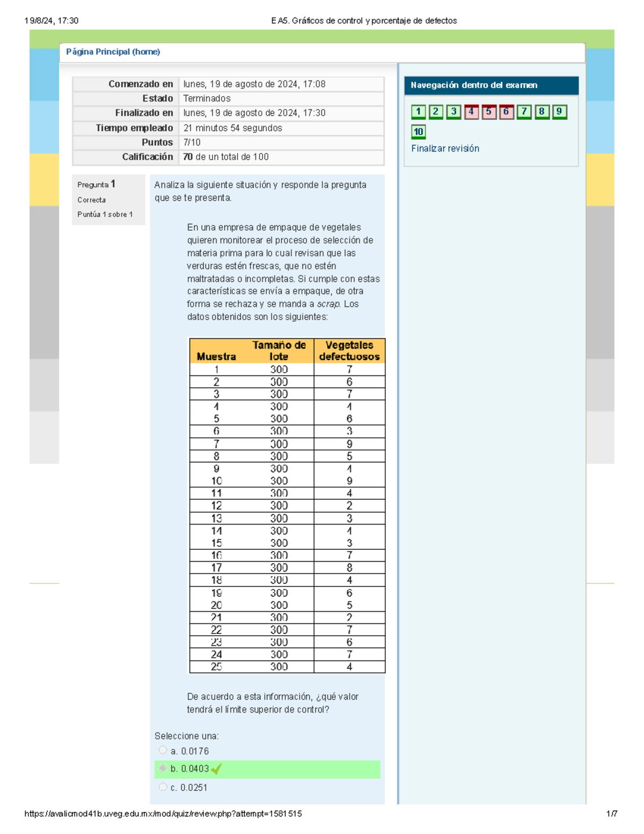Click the highlighted correct answer row
The image size is (644, 834).
point(268,769)
